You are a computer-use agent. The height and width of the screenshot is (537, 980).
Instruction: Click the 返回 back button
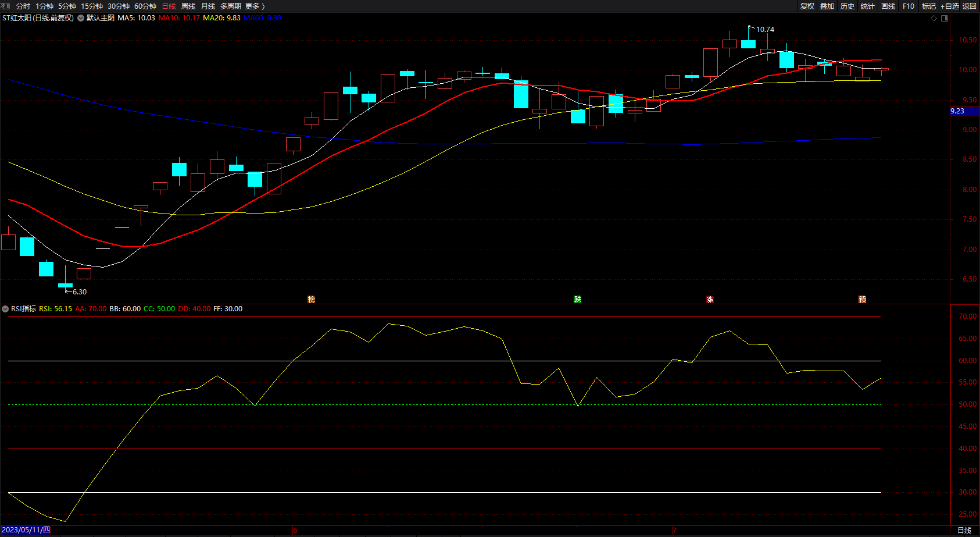click(970, 6)
